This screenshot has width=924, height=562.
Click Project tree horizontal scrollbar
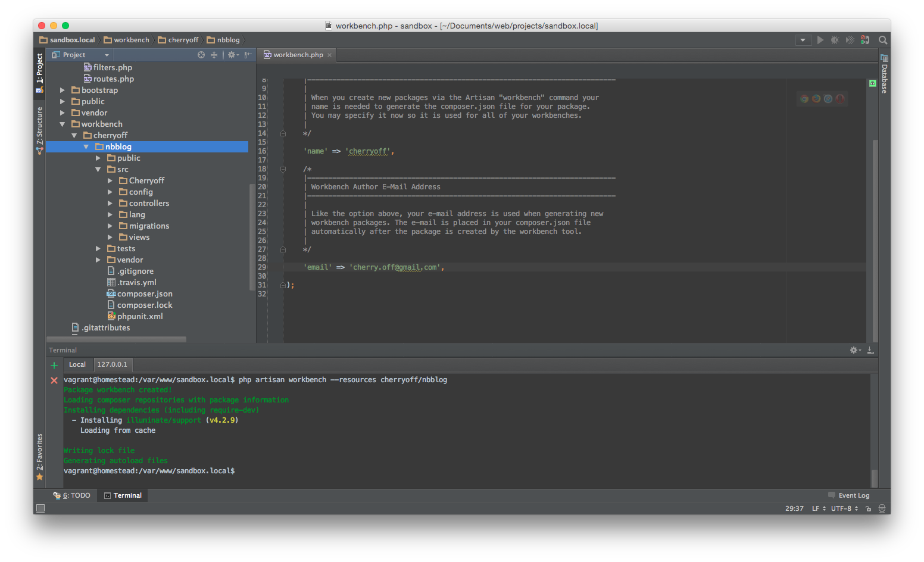pos(117,339)
